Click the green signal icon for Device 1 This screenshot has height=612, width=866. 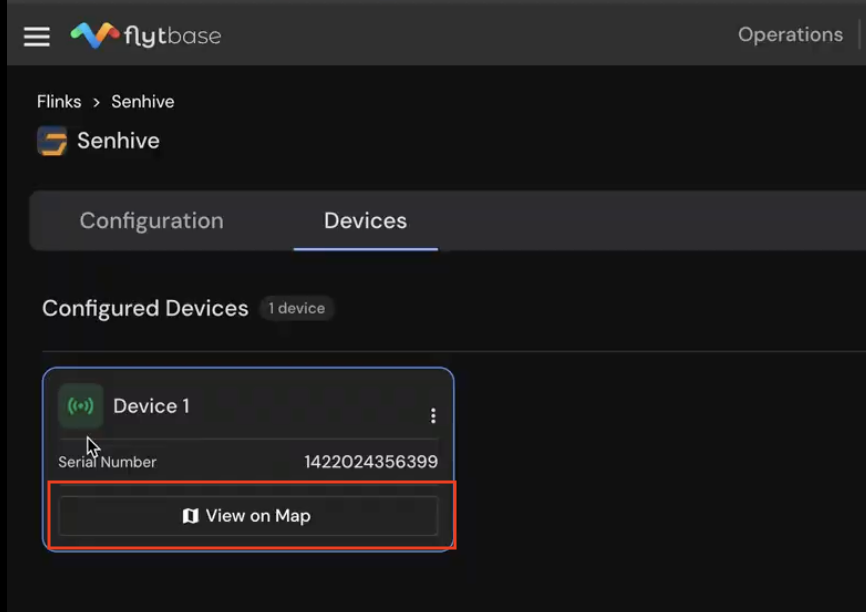pos(80,406)
